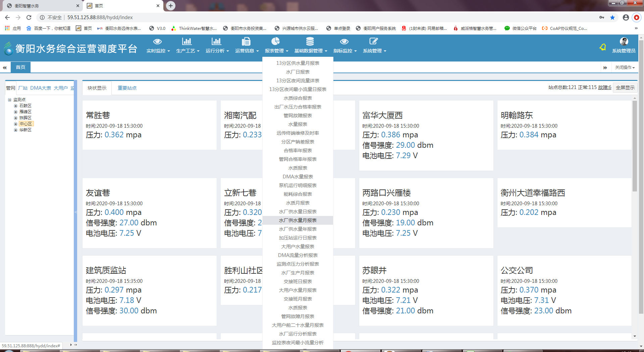The image size is (644, 352).
Task: Click the 运营信息 calculator icon
Action: [x=246, y=42]
